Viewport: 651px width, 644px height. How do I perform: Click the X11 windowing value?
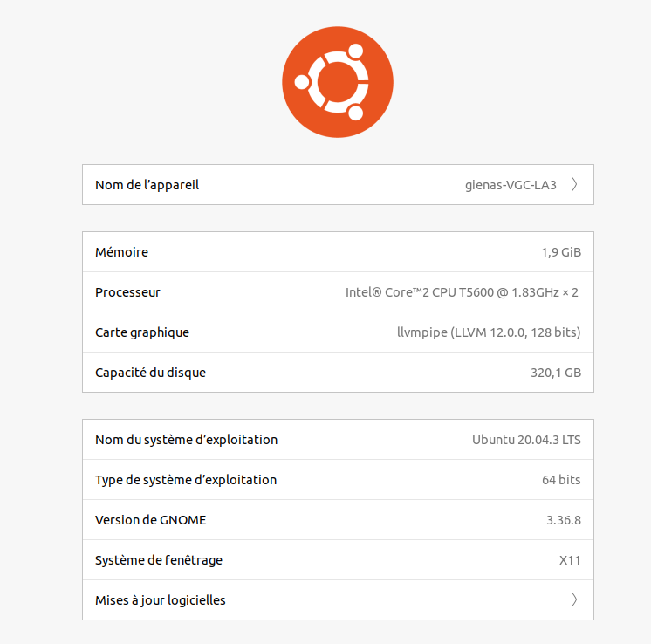tap(570, 560)
